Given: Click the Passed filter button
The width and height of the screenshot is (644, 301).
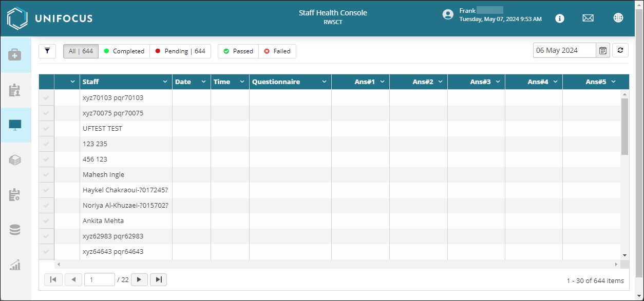Looking at the screenshot, I should click(238, 51).
